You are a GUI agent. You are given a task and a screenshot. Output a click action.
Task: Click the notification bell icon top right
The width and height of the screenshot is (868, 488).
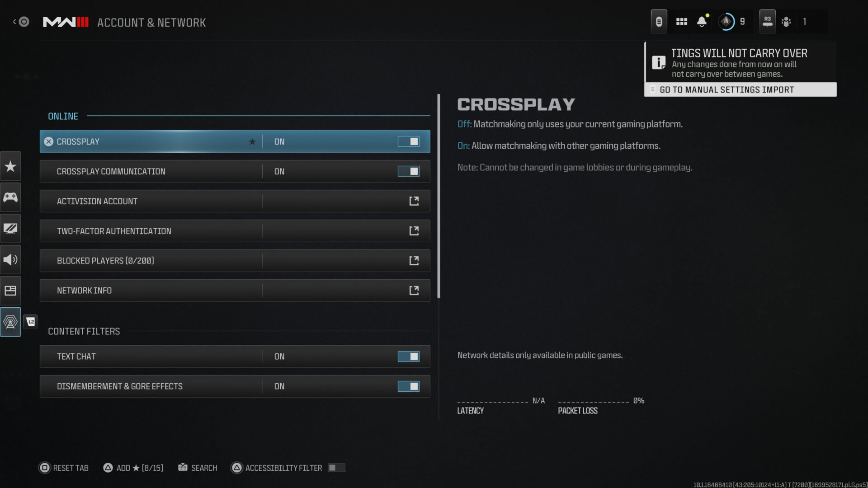coord(702,21)
